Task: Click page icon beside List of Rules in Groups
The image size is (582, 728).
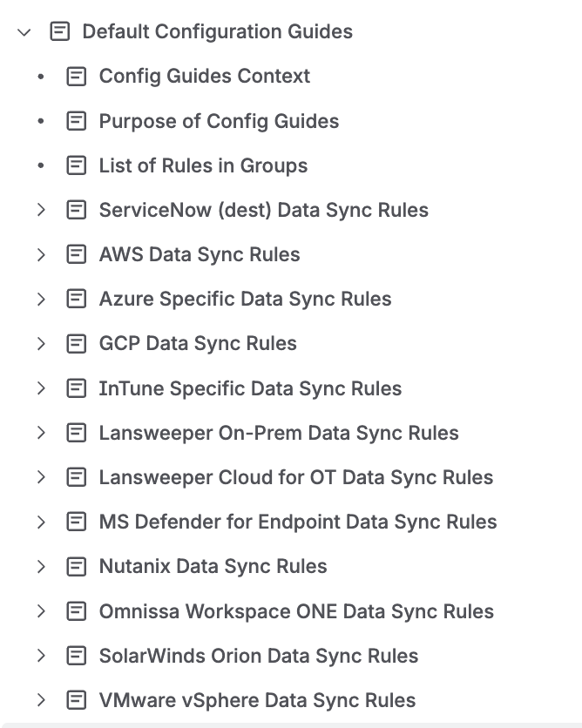Action: [x=77, y=165]
